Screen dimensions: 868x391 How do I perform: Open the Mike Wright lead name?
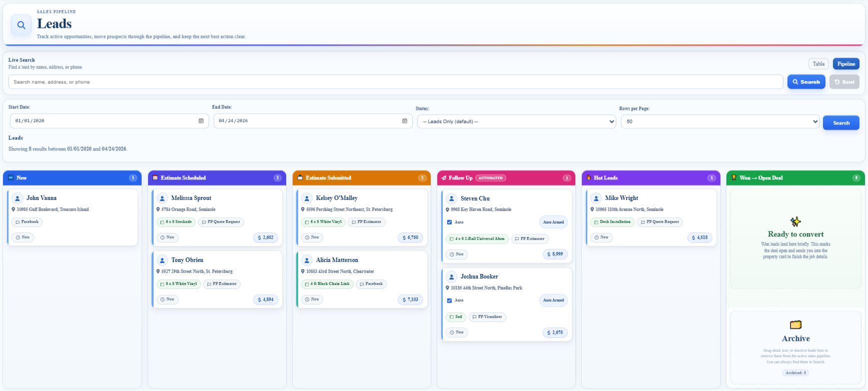(x=622, y=198)
